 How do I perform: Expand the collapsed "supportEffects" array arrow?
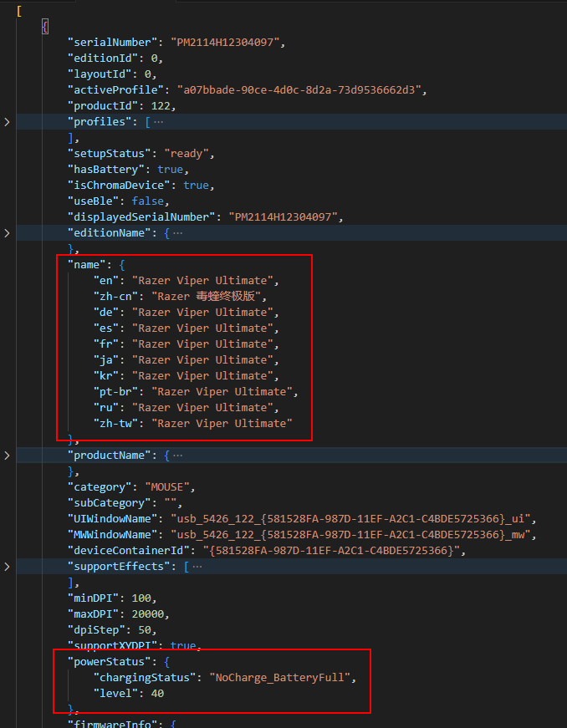coord(7,567)
